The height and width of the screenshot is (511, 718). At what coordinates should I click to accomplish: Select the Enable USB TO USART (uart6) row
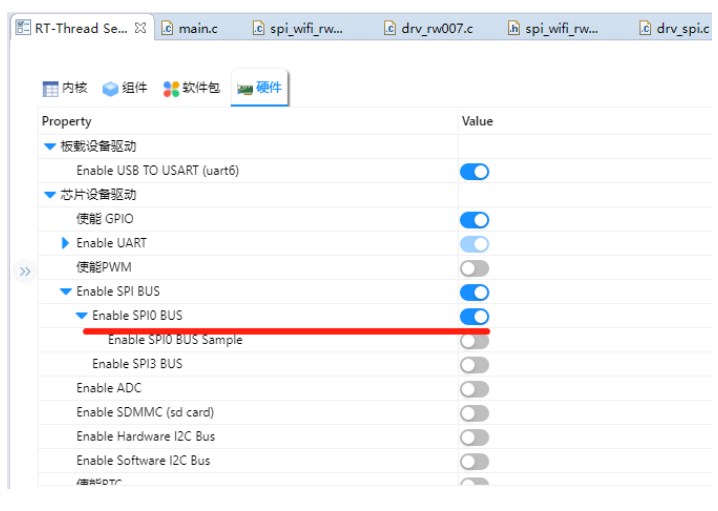tap(375, 171)
